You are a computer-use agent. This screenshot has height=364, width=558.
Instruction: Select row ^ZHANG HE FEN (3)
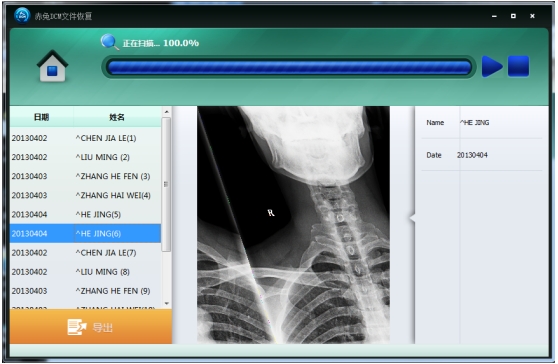pyautogui.click(x=85, y=176)
